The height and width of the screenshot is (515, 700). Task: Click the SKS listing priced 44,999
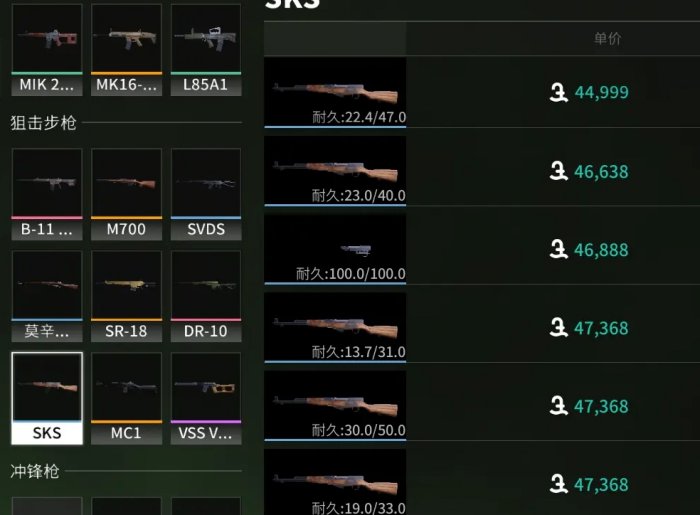[x=482, y=92]
